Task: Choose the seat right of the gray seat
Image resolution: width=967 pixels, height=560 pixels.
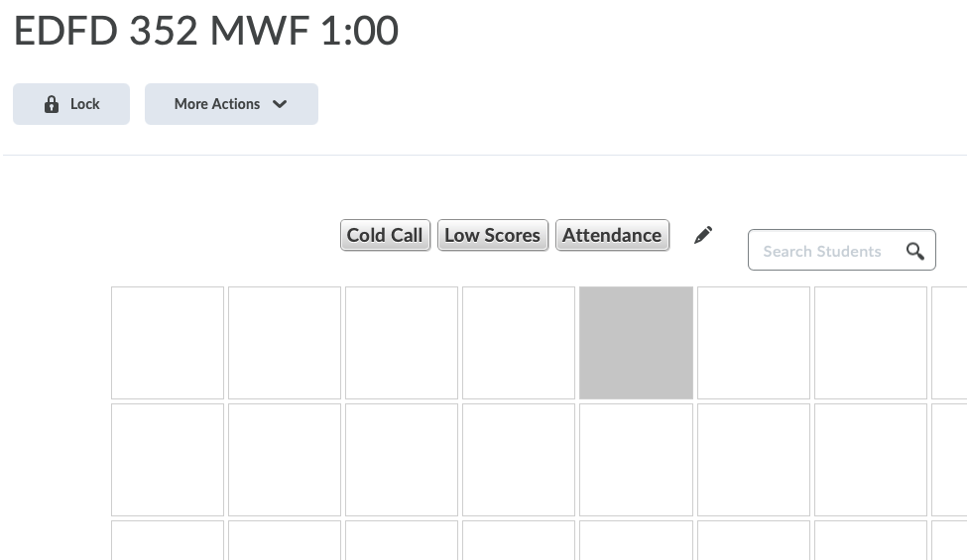Action: pyautogui.click(x=753, y=343)
